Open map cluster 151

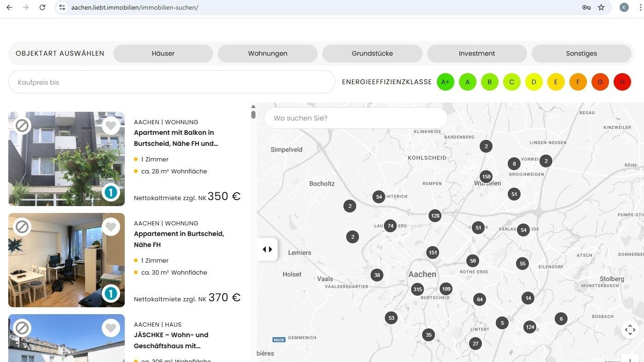coord(432,252)
